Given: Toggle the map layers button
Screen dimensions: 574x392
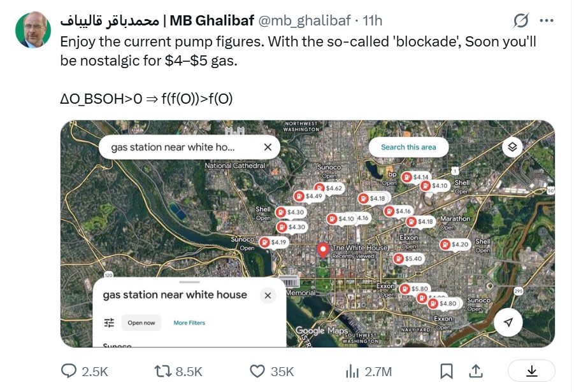Looking at the screenshot, I should pyautogui.click(x=512, y=148).
